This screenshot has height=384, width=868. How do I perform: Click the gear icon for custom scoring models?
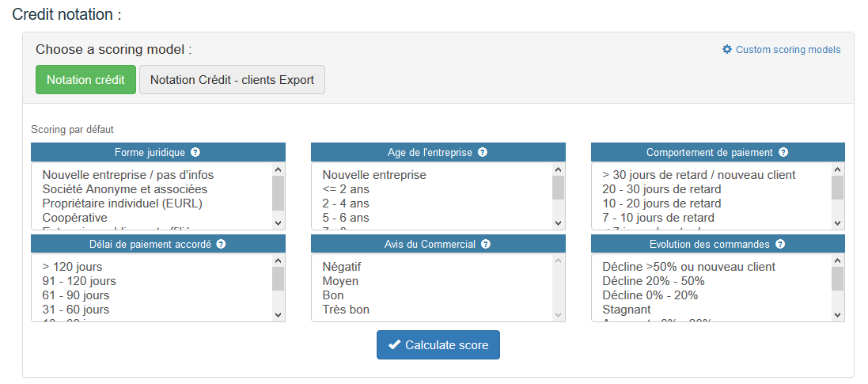click(727, 49)
